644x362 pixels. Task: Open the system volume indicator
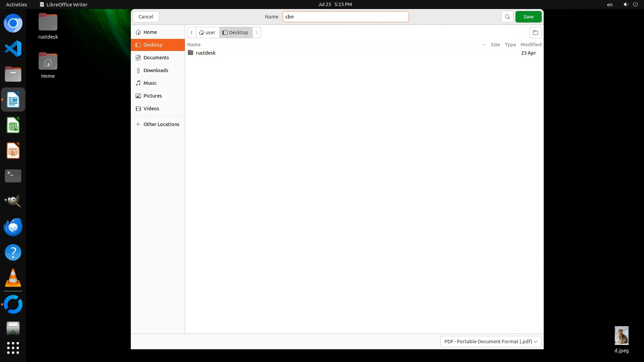(626, 4)
